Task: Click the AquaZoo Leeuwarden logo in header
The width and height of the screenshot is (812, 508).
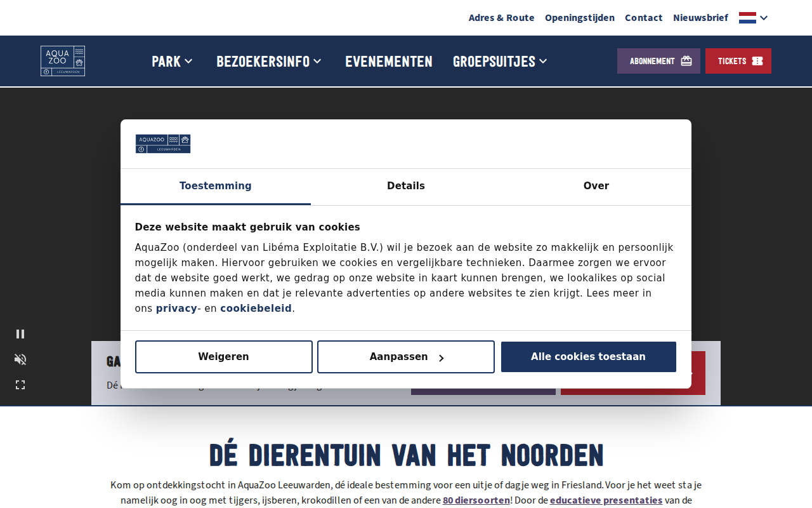Action: [x=63, y=61]
